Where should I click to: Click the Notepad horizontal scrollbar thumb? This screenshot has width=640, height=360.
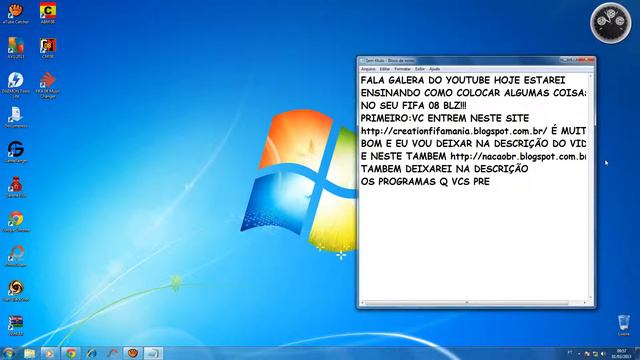467,303
